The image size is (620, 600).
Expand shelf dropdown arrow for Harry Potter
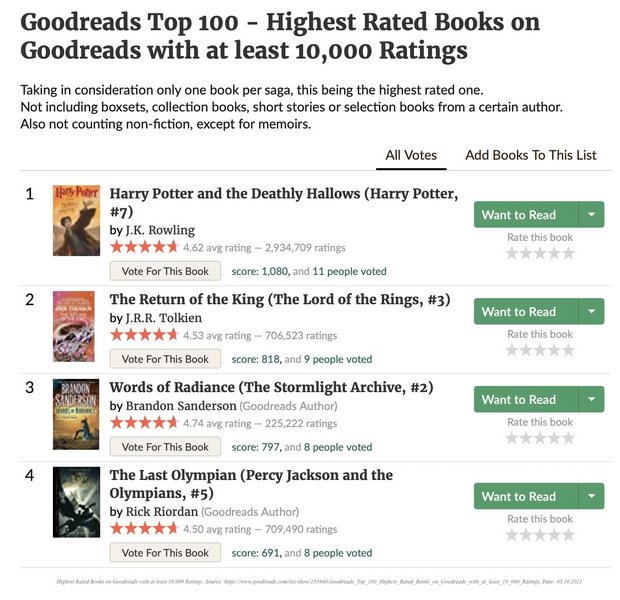click(x=591, y=215)
